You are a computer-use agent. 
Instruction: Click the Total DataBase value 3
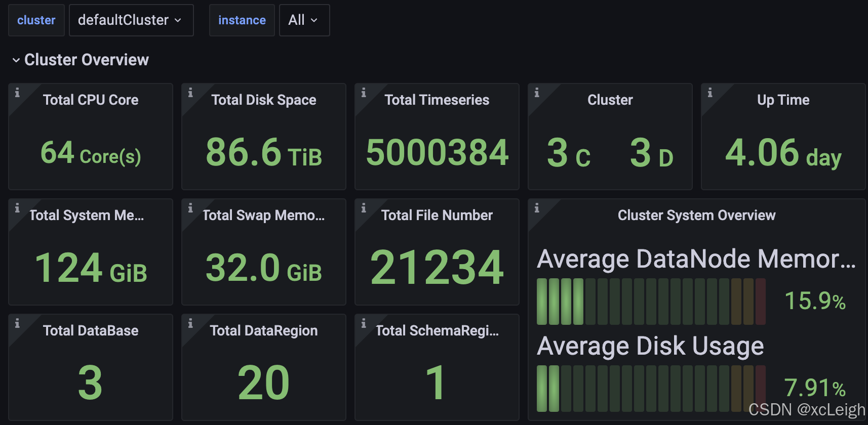(x=90, y=383)
